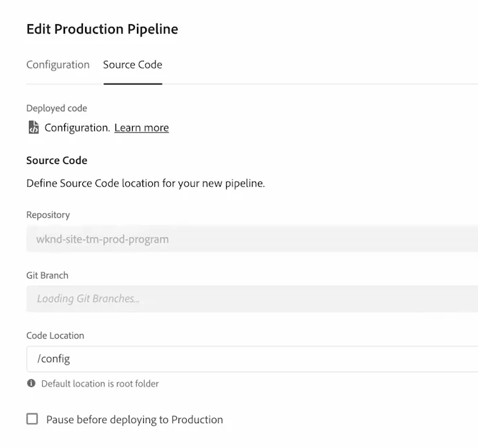Click the code file icon under Deployed code
This screenshot has height=448, width=478.
click(33, 127)
